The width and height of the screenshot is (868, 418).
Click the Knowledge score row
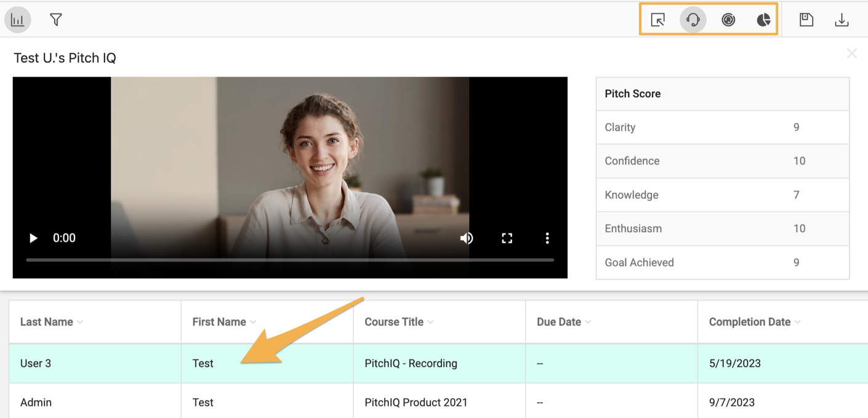pyautogui.click(x=723, y=195)
